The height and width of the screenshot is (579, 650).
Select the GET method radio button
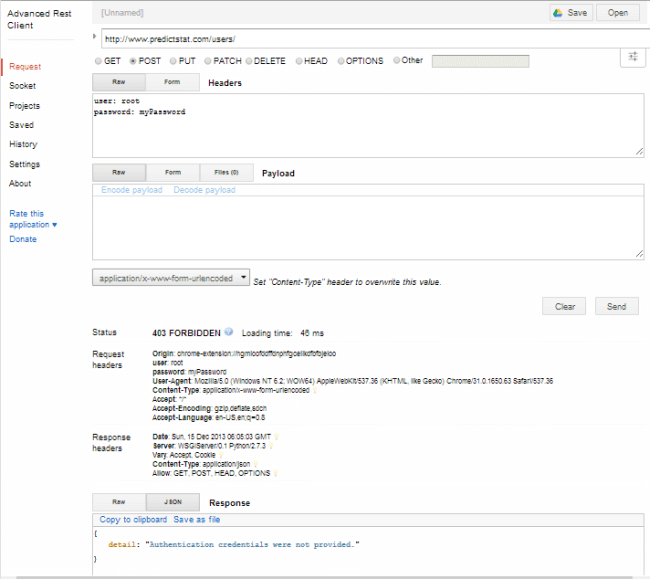pyautogui.click(x=98, y=61)
